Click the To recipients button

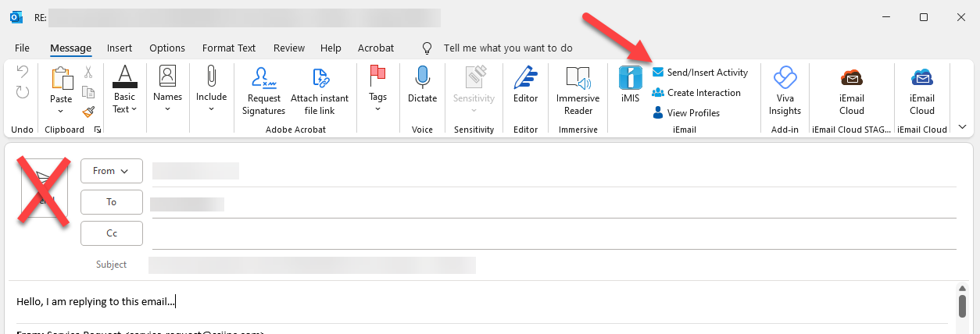111,202
